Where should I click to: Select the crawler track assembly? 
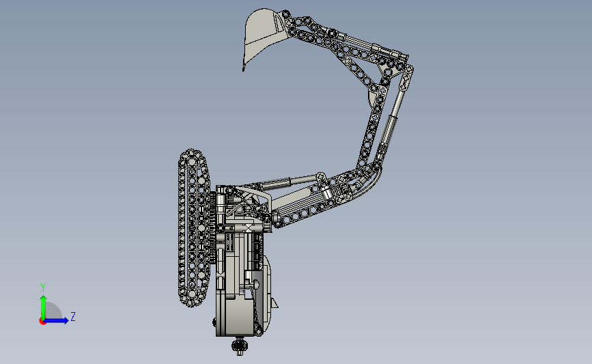pos(193,228)
